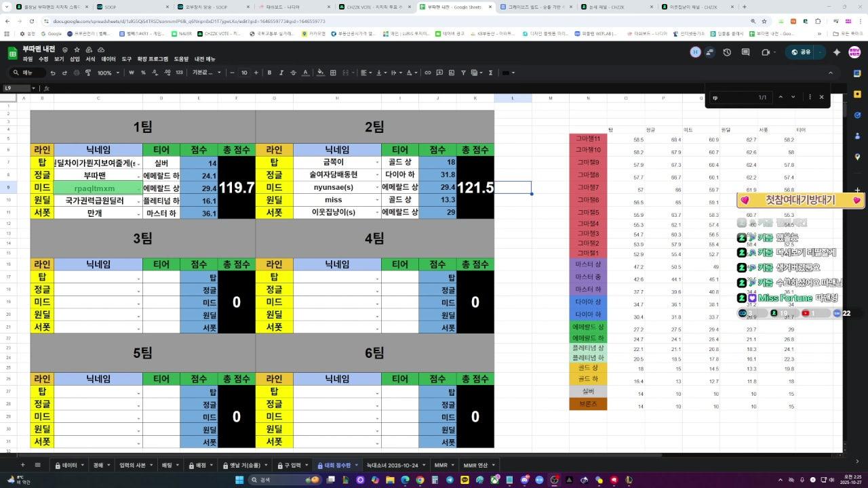Open the zoom level dropdown at 100%
868x488 pixels.
tap(107, 73)
